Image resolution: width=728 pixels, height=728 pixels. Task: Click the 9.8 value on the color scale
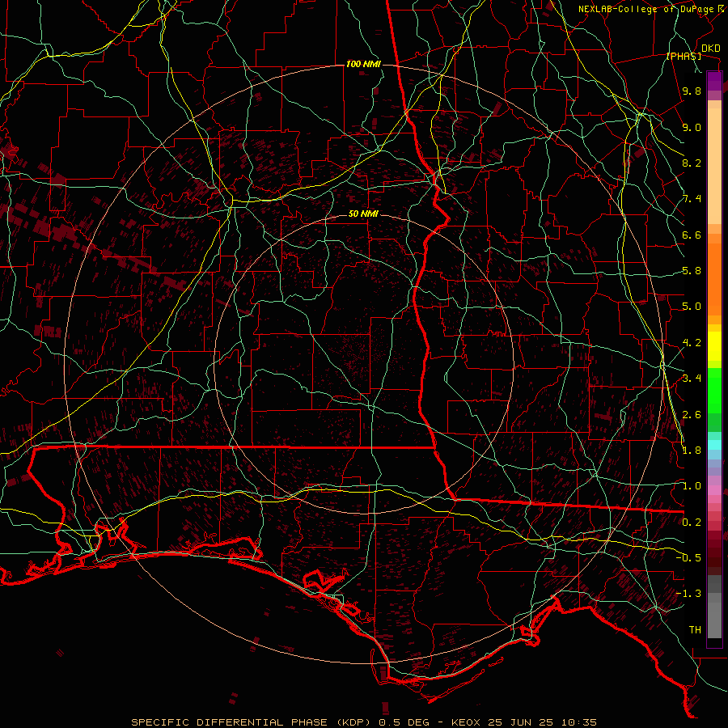[x=692, y=91]
